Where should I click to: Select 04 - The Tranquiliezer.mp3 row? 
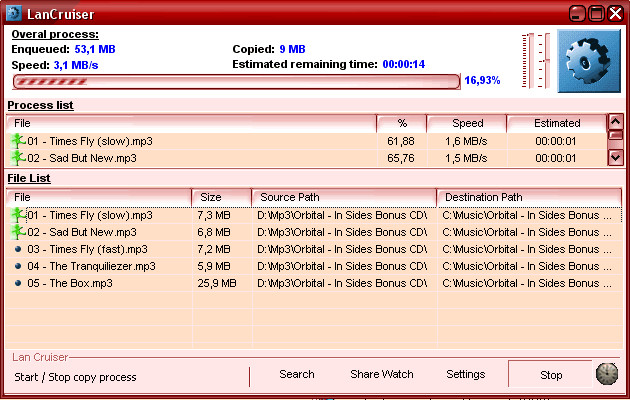(314, 266)
